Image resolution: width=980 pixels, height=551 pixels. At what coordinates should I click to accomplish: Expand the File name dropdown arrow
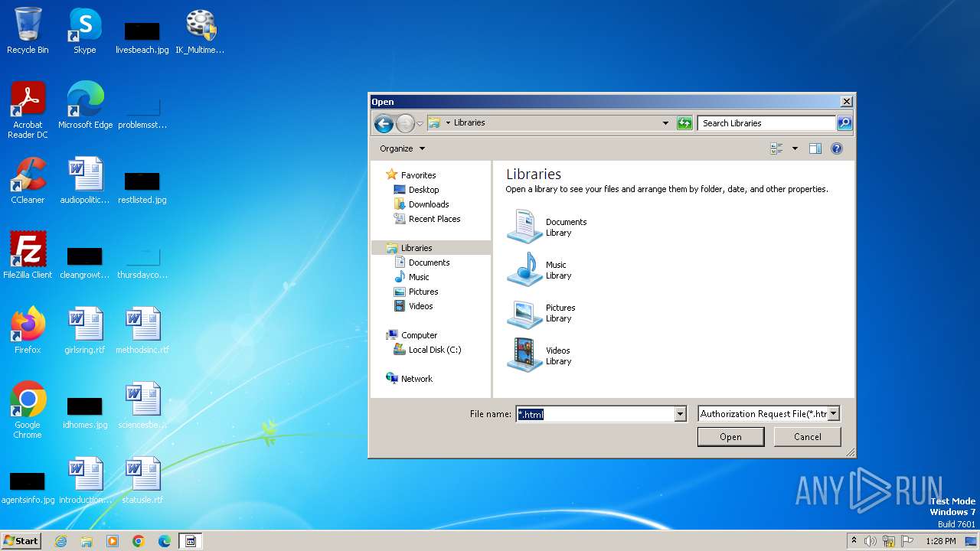pos(680,414)
